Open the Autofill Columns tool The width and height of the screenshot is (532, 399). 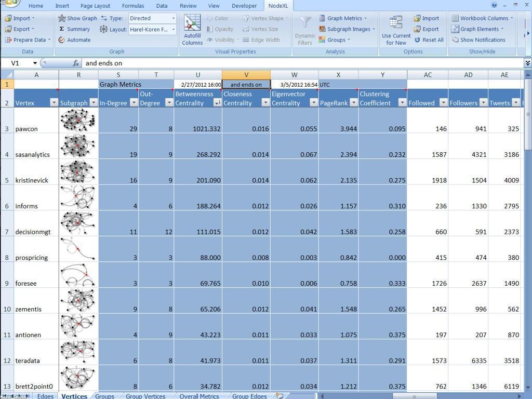click(192, 30)
